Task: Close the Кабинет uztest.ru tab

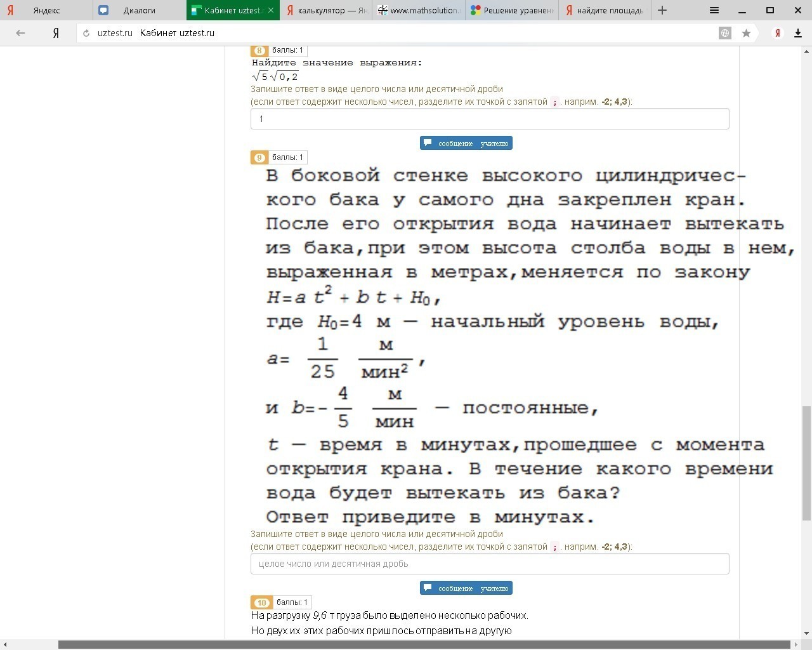Action: tap(271, 10)
